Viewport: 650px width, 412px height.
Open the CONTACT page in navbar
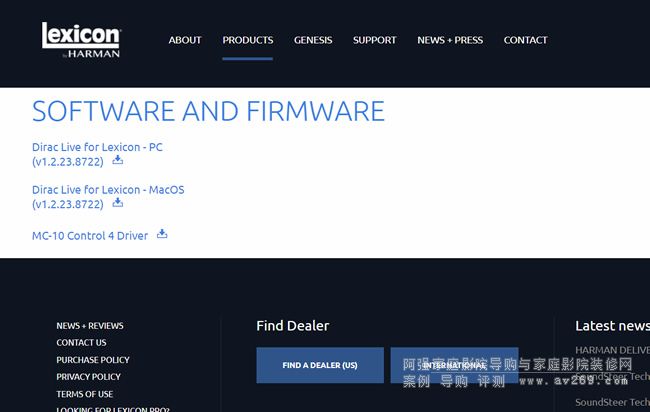[x=525, y=40]
